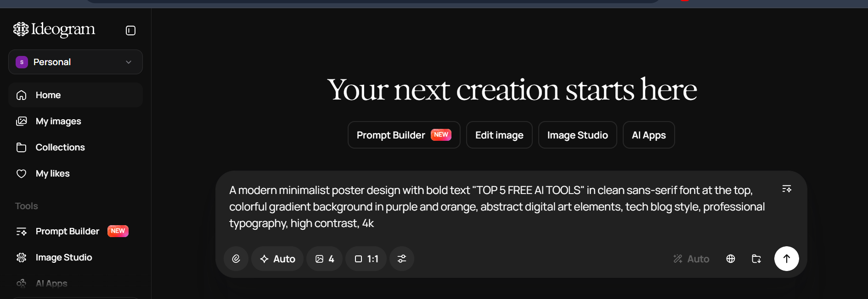This screenshot has width=868, height=299.
Task: Click the Prompt Builder button below the headline
Action: (404, 135)
